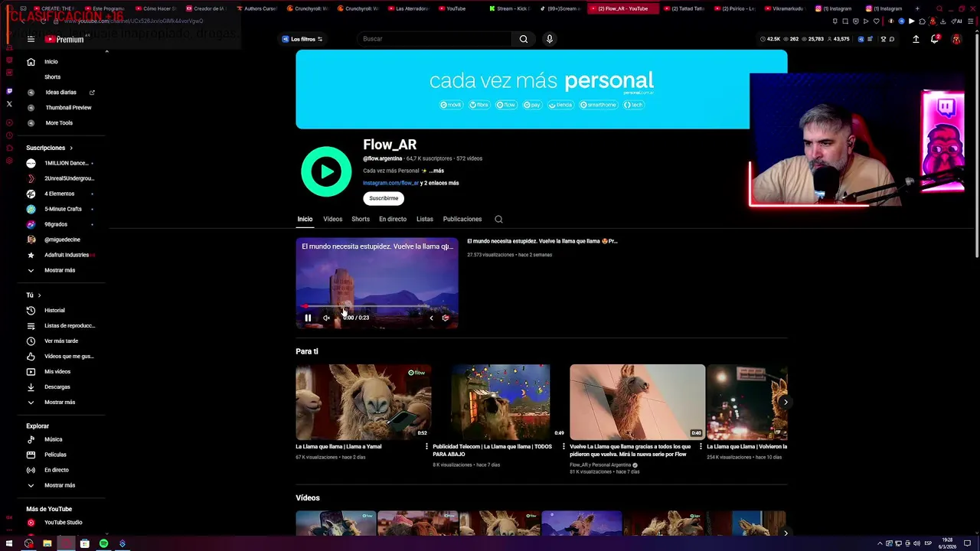Open the YouTube hamburger guide menu
Screen dimensions: 980x551
[31, 39]
